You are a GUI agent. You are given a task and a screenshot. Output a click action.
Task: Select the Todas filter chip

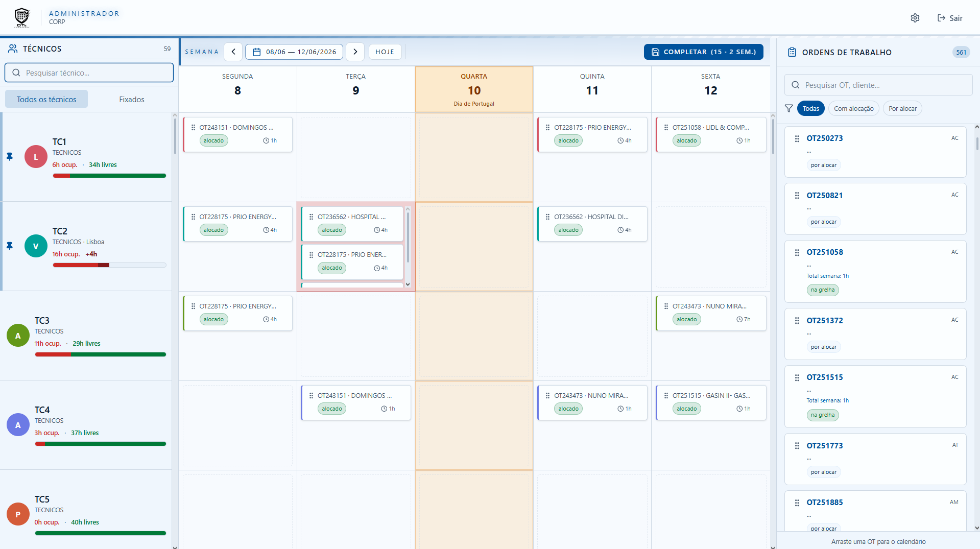tap(810, 108)
